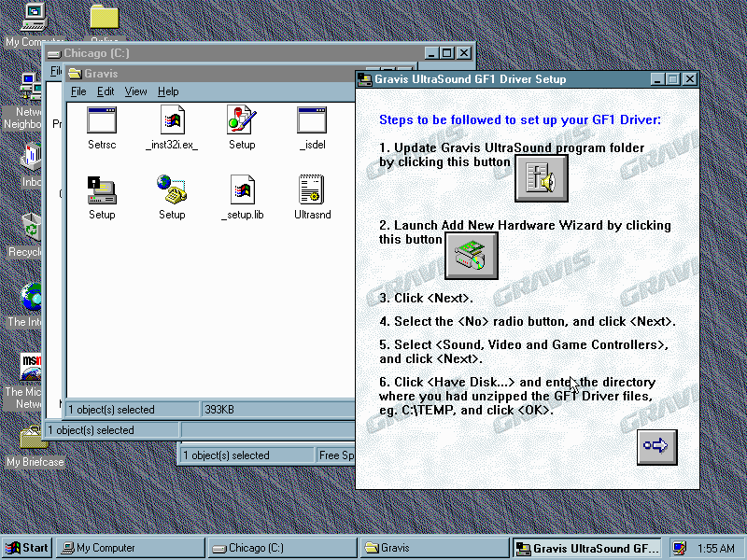Select the Setup icon beside _inst32i.ex_
The width and height of the screenshot is (747, 560).
click(x=242, y=121)
